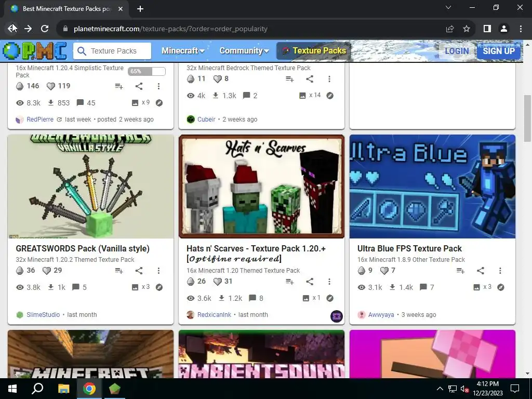Screen dimensions: 532x399
Task: Open Windows Start menu
Action: (12, 389)
